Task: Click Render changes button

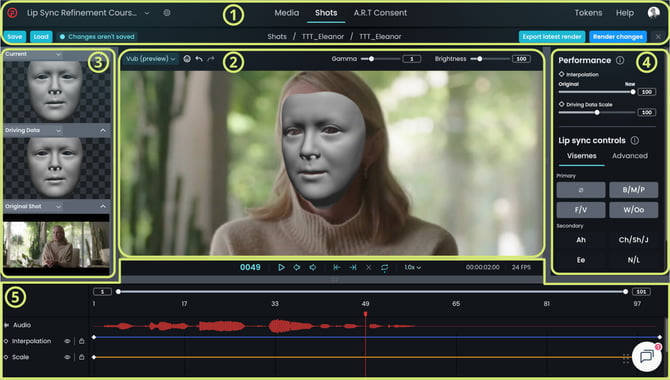Action: click(x=618, y=37)
